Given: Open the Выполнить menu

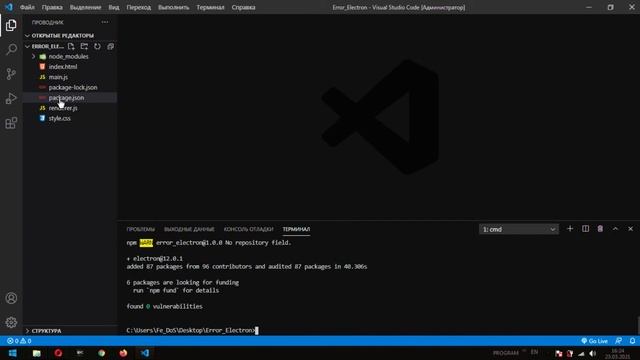Looking at the screenshot, I should (x=173, y=7).
